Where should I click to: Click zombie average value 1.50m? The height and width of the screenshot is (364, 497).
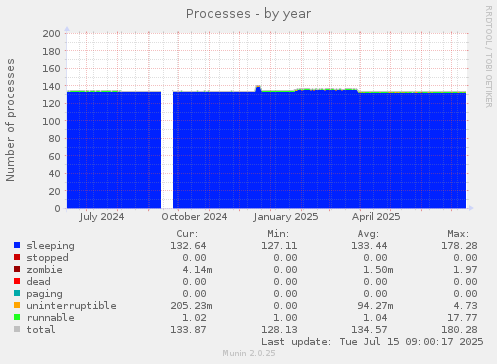[x=378, y=270]
